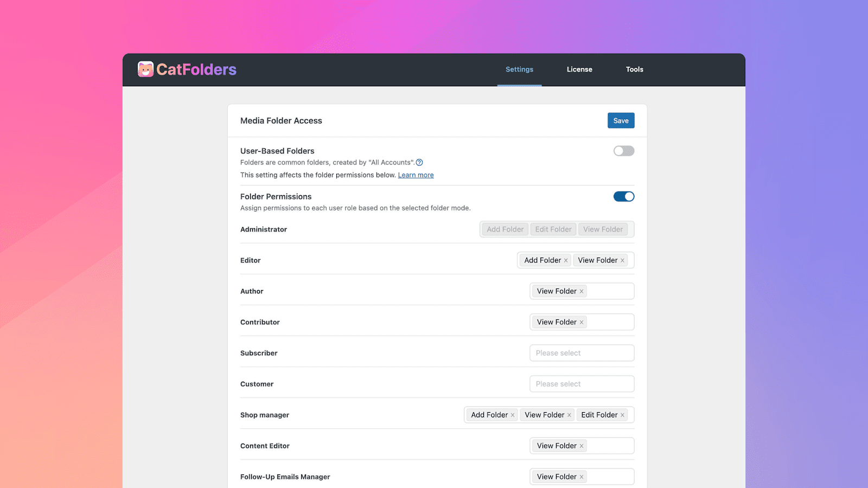This screenshot has height=488, width=868.
Task: Click the help question mark icon beside All Accounts
Action: coord(419,163)
